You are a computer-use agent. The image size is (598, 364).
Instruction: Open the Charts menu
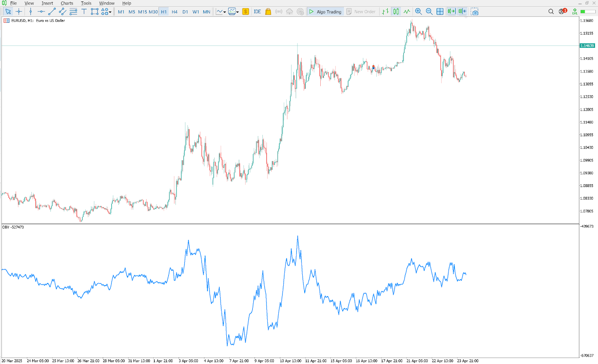pos(67,3)
